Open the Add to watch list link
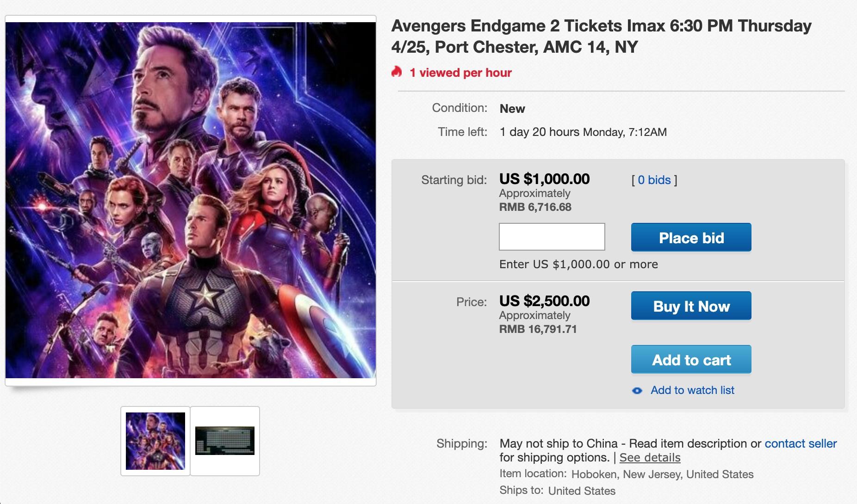The width and height of the screenshot is (857, 504). coord(692,390)
